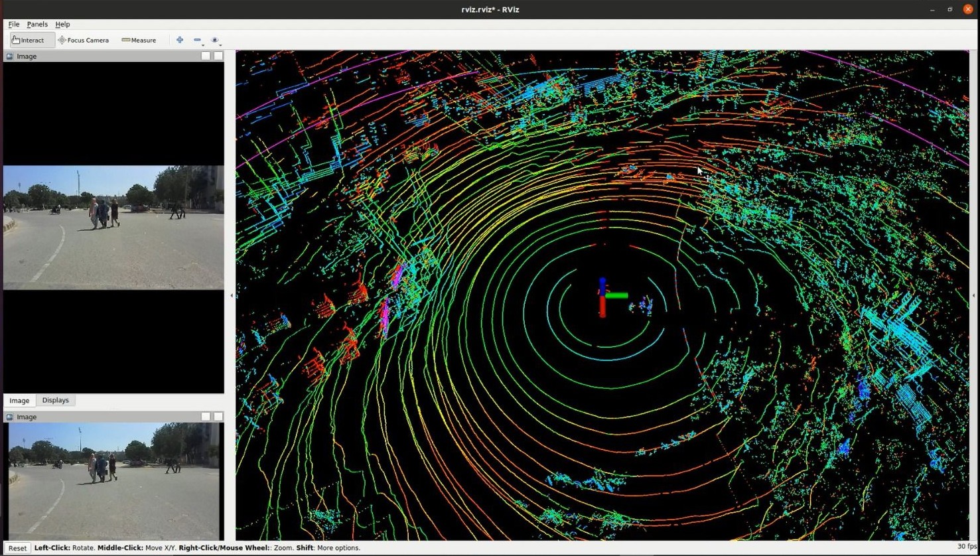The height and width of the screenshot is (556, 980).
Task: Click the add new tool plus icon
Action: 180,40
